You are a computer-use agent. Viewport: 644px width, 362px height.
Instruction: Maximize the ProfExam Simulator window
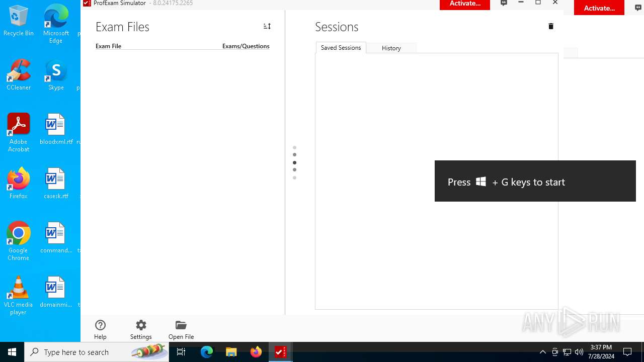[x=538, y=3]
